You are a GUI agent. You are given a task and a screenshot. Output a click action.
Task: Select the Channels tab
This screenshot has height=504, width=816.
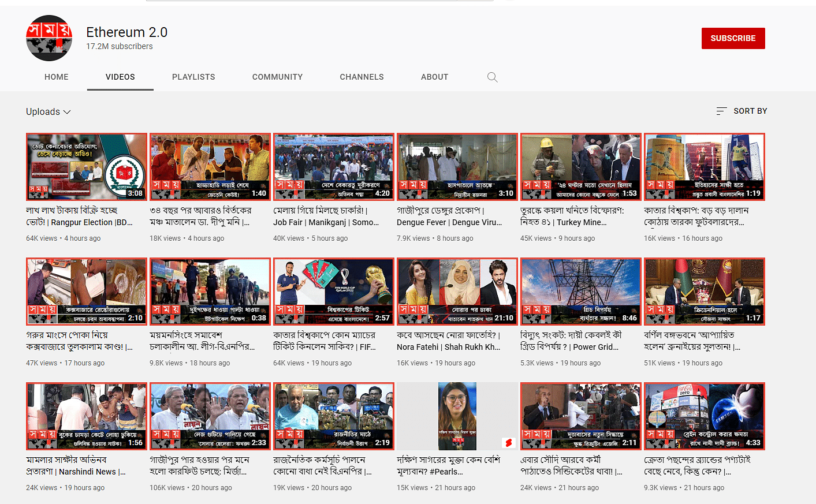(x=362, y=77)
